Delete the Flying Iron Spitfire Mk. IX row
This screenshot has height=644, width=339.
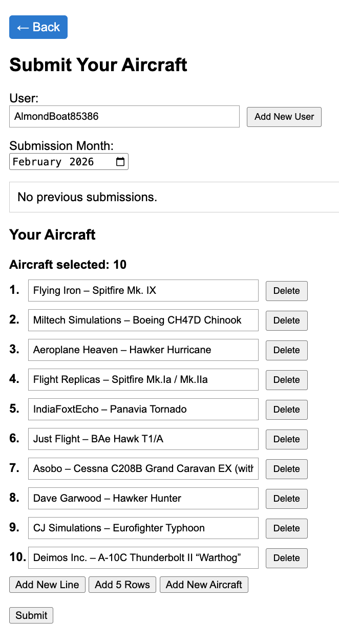tap(286, 291)
